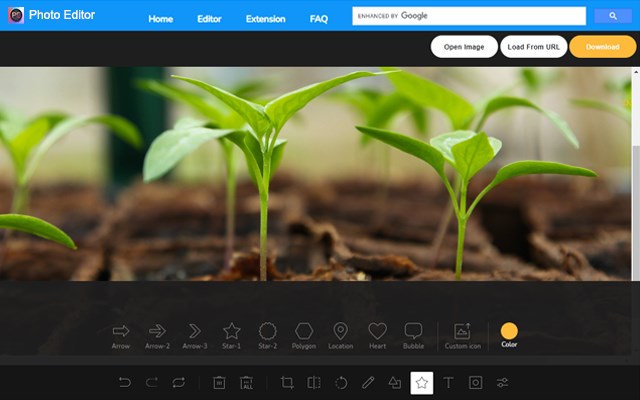Open the Filter sliders tool
This screenshot has width=640, height=400.
click(502, 382)
